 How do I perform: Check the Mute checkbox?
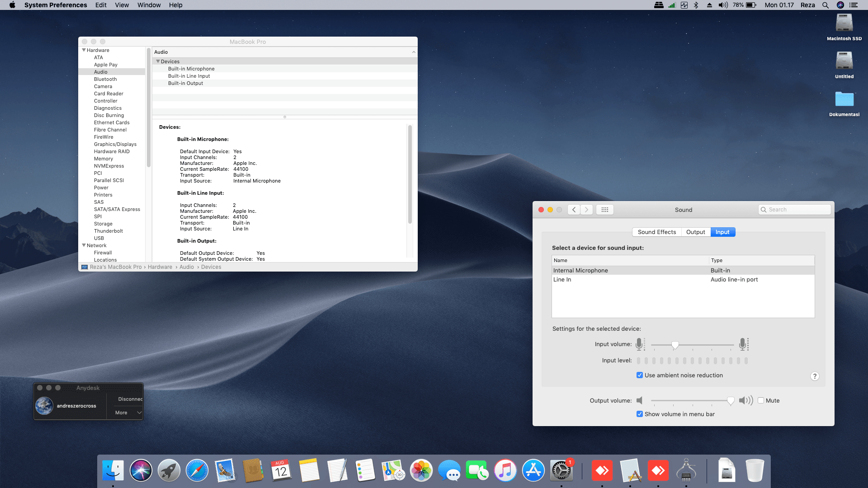click(761, 400)
